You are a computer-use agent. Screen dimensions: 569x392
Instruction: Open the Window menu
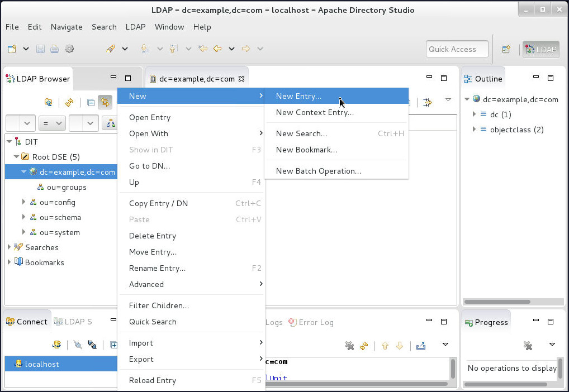pos(169,27)
